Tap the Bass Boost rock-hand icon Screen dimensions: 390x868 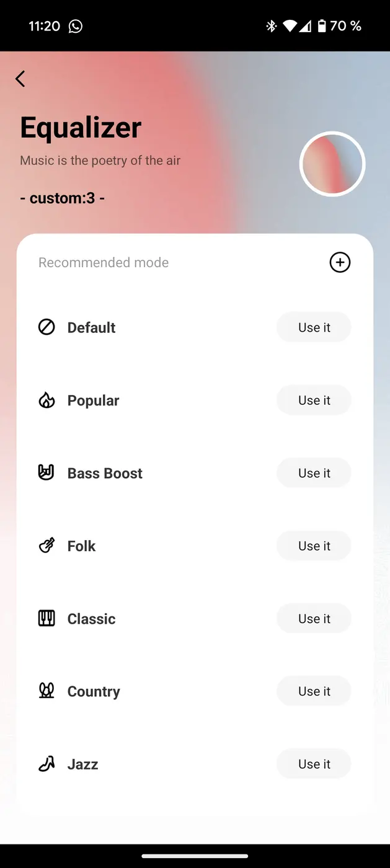click(x=47, y=472)
